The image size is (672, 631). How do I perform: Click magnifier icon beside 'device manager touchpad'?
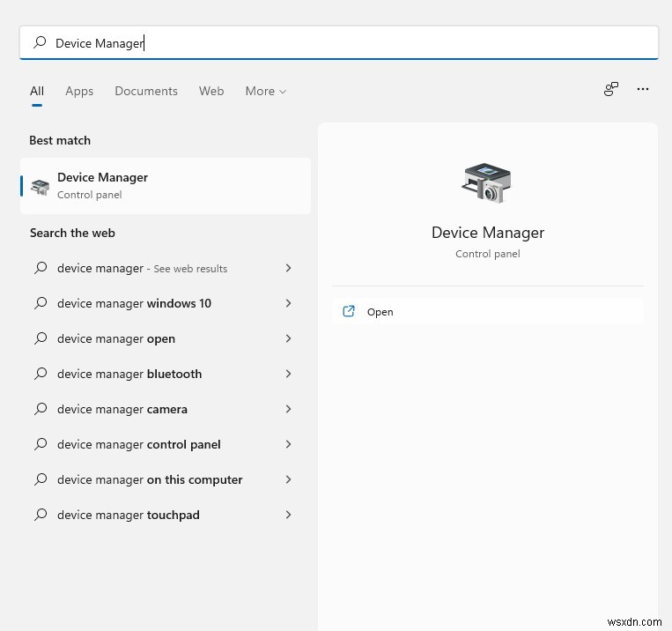[x=41, y=515]
